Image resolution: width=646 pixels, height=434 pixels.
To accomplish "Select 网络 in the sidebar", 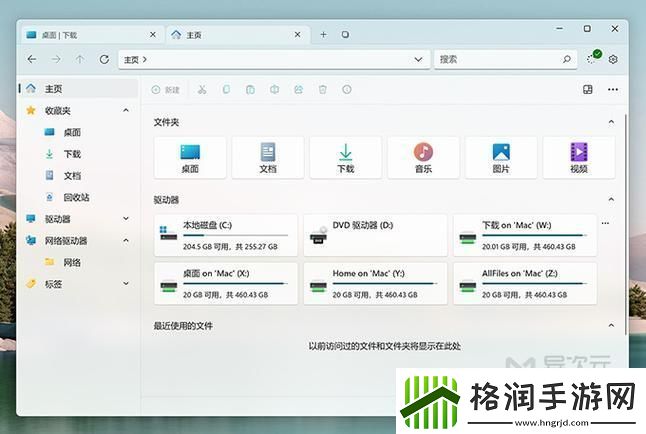I will [79, 262].
